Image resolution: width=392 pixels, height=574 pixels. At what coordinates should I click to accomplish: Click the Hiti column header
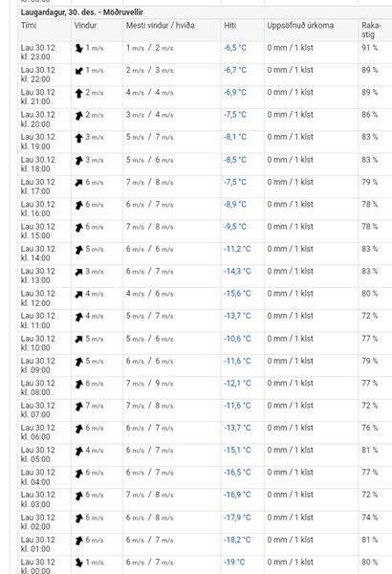[x=229, y=26]
